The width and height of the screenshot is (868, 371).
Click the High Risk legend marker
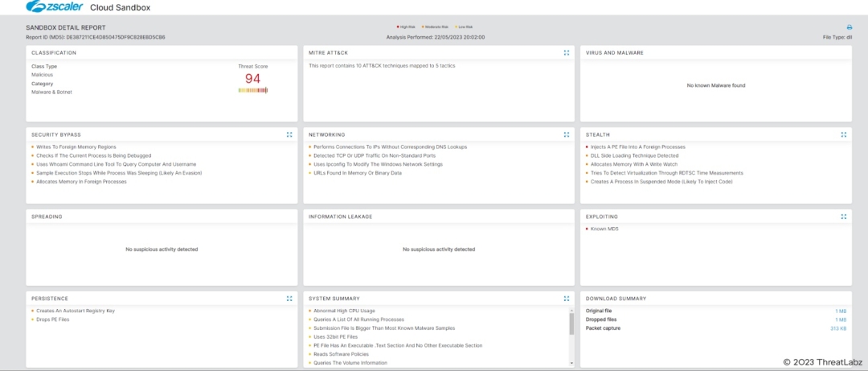coord(398,27)
